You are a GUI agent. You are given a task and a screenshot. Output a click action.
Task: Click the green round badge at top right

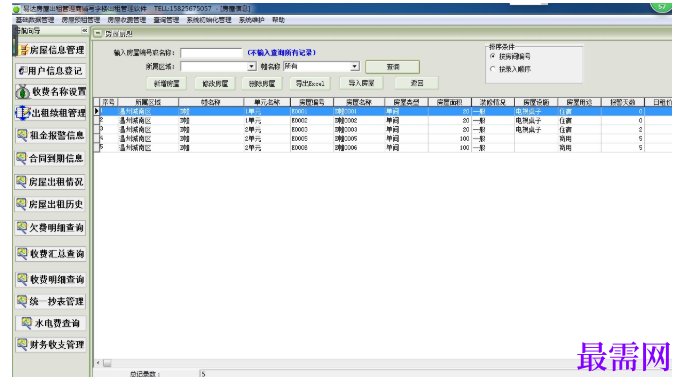(x=661, y=7)
